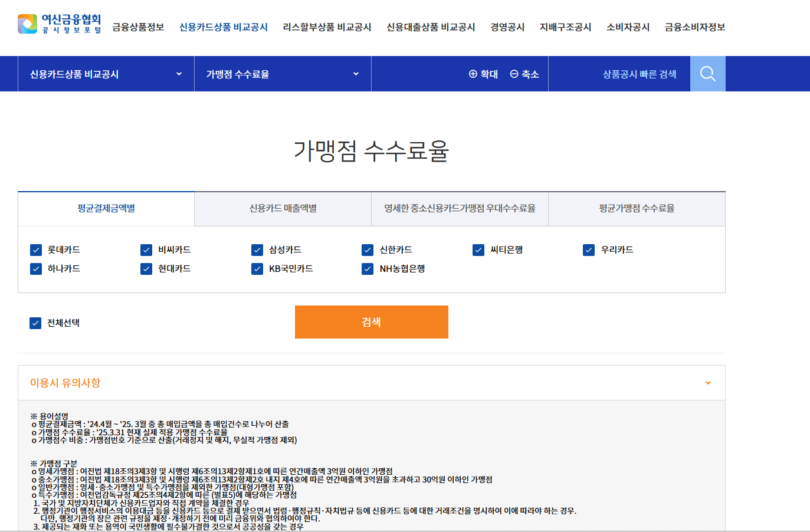This screenshot has height=532, width=810.
Task: Switch to 평균가맹점 수수료율 tab
Action: coord(637,208)
